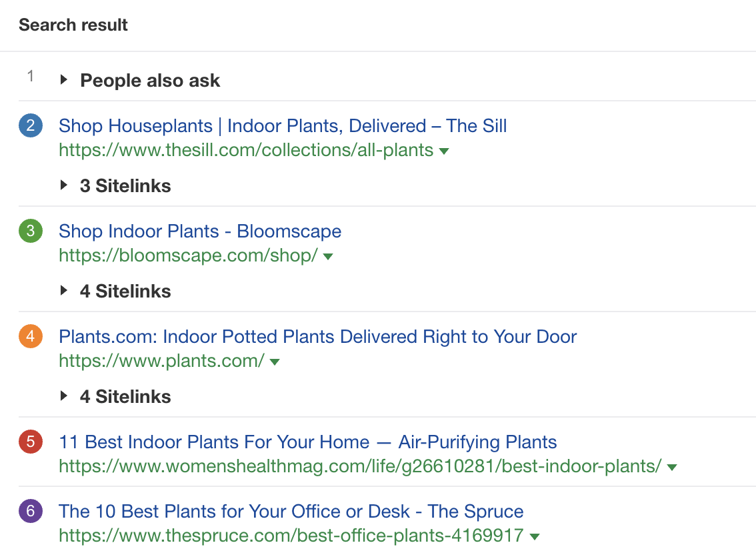Open dropdown arrow next to bloomscape.com URL

[327, 257]
